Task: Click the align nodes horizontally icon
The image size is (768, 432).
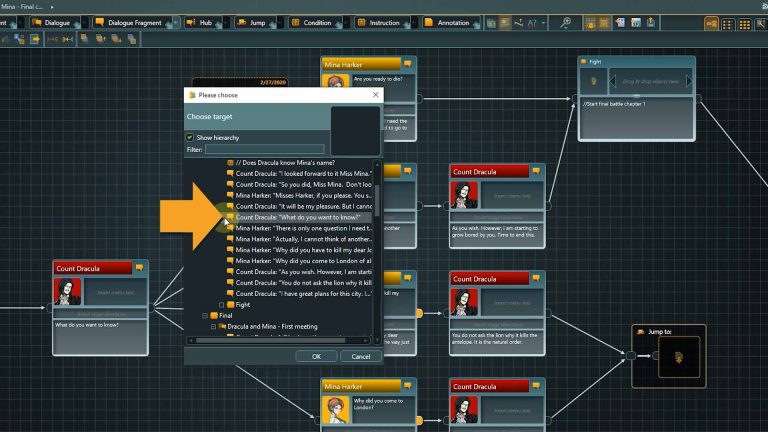Action: click(52, 39)
